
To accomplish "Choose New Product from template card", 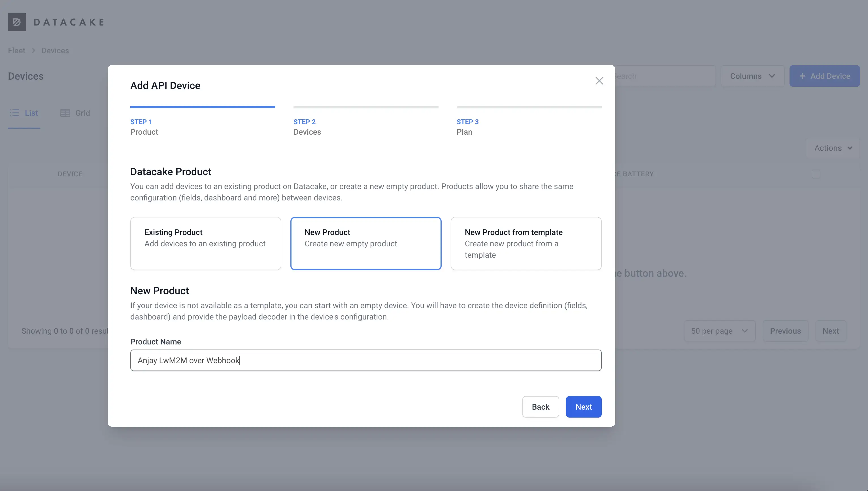I will 526,243.
